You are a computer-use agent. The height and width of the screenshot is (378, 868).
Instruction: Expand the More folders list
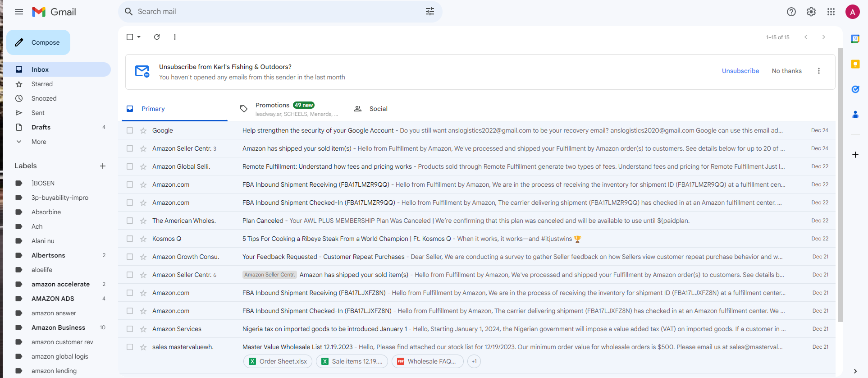[x=39, y=142]
